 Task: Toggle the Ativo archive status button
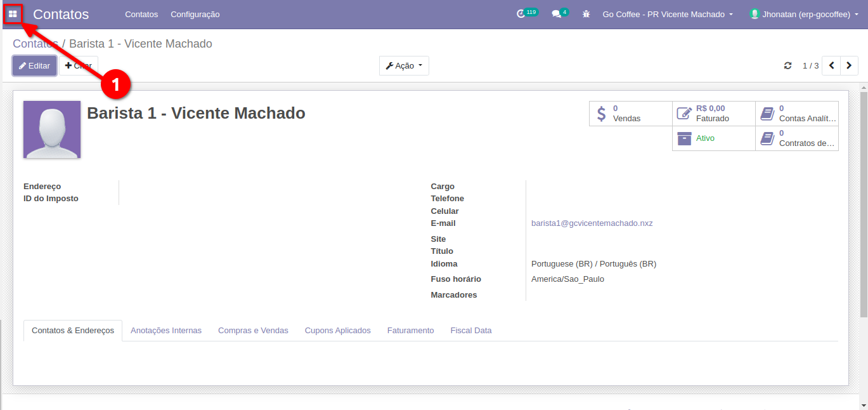pos(713,138)
